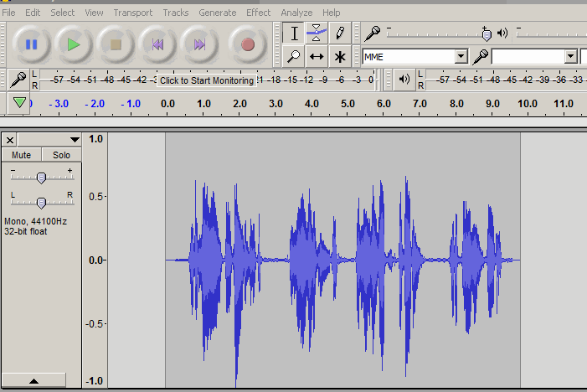The image size is (587, 392).
Task: Mute the audio track
Action: coord(21,155)
